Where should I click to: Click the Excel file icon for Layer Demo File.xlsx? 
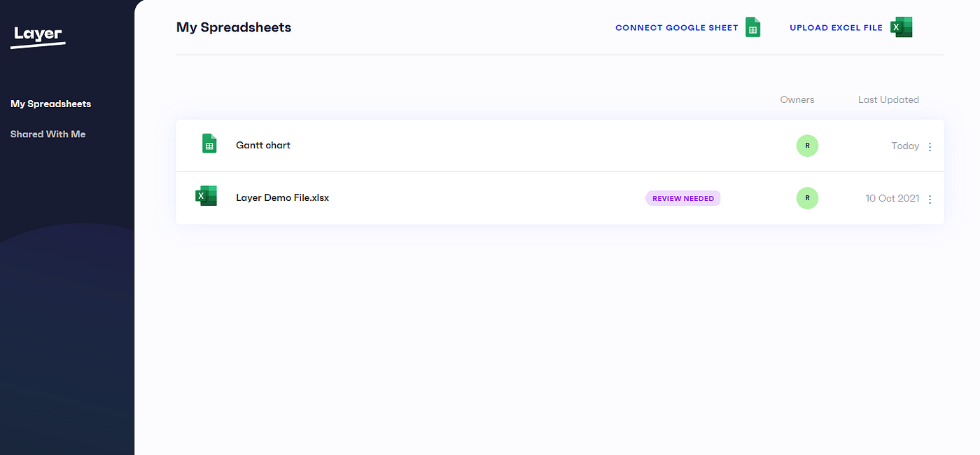[x=205, y=196]
